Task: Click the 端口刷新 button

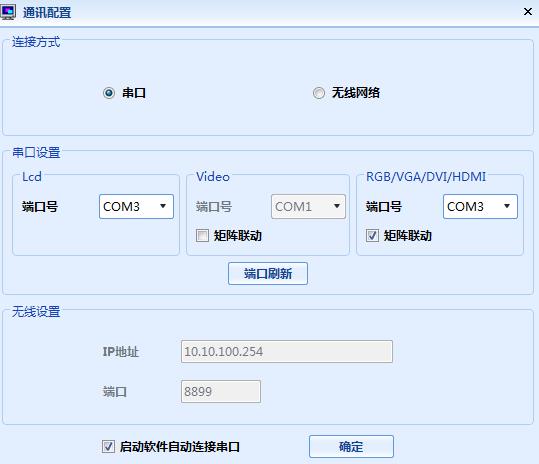Action: pos(268,274)
